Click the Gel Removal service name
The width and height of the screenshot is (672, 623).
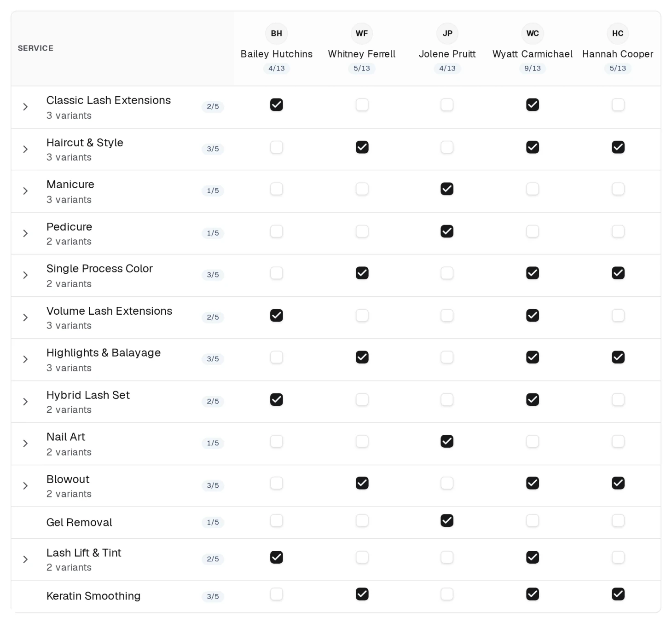click(x=79, y=522)
